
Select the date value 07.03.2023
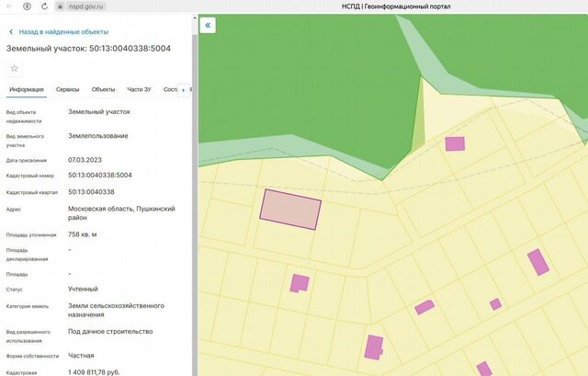tap(85, 160)
